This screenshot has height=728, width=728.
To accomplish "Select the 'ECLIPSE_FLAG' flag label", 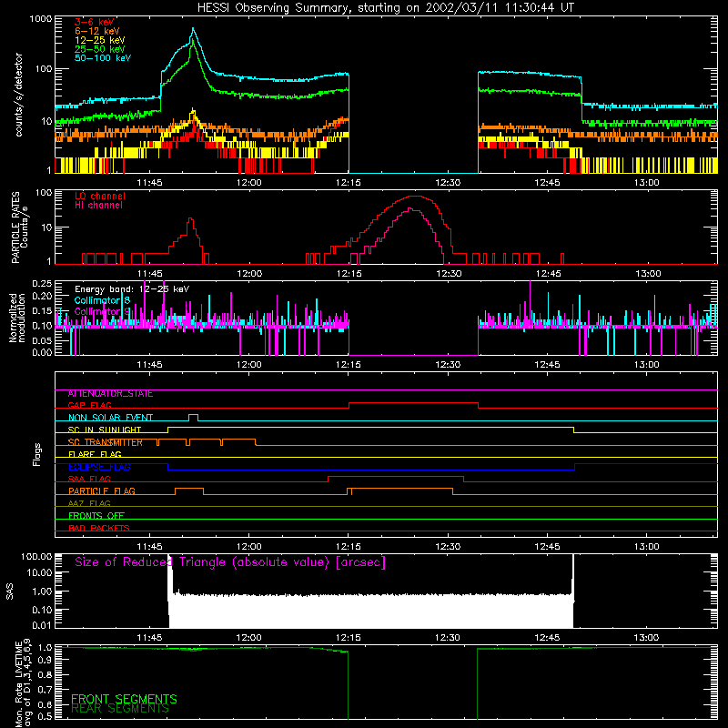I will [x=99, y=467].
